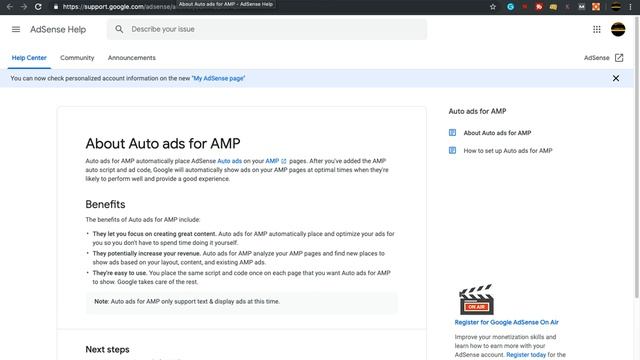Open the Google account avatar
The width and height of the screenshot is (640, 360).
pyautogui.click(x=618, y=29)
